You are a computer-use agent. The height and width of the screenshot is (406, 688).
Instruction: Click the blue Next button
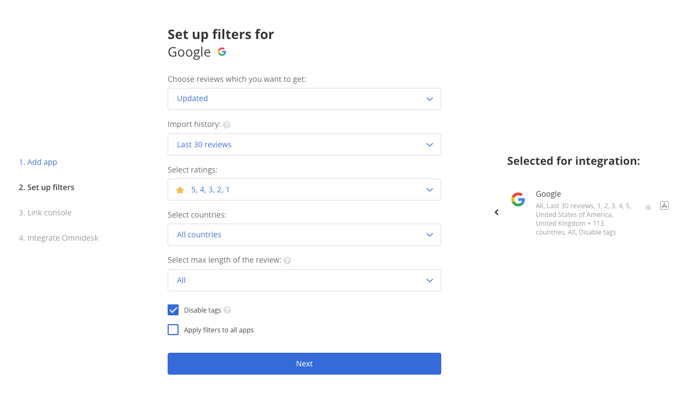[304, 364]
